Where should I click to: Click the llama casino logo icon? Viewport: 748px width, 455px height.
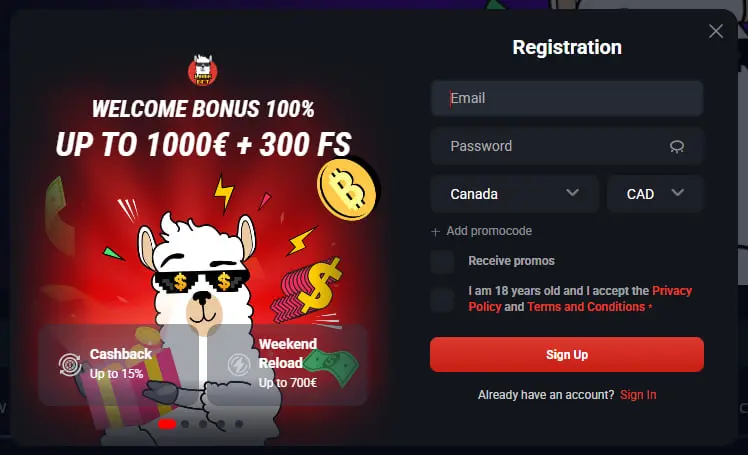(x=203, y=71)
